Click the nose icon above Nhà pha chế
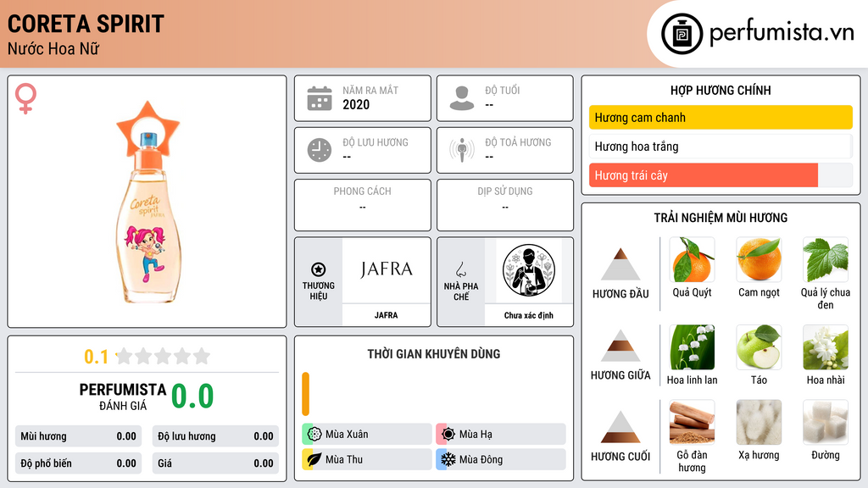This screenshot has height=488, width=868. point(460,269)
